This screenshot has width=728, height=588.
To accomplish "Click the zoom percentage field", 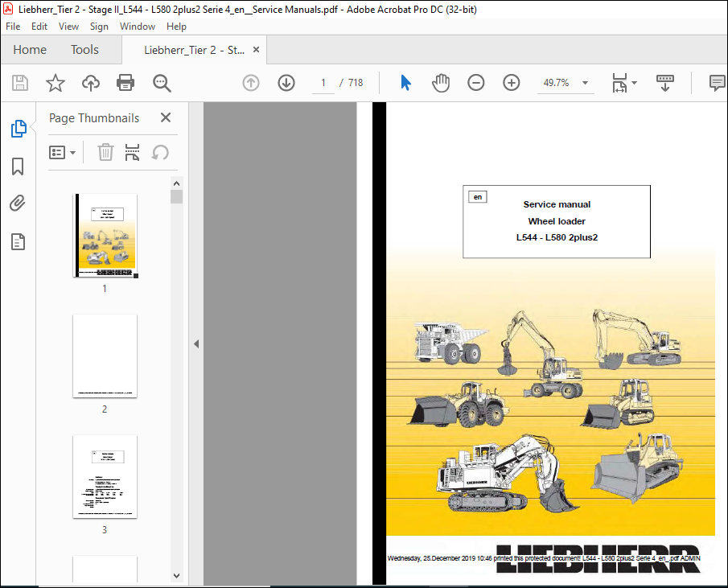I will coord(556,83).
